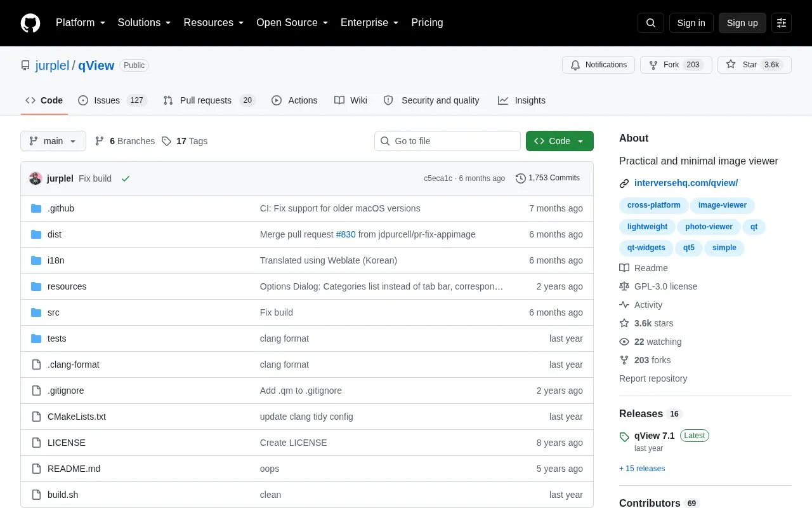The width and height of the screenshot is (812, 508).
Task: Click the GitHub logo icon
Action: [x=30, y=23]
